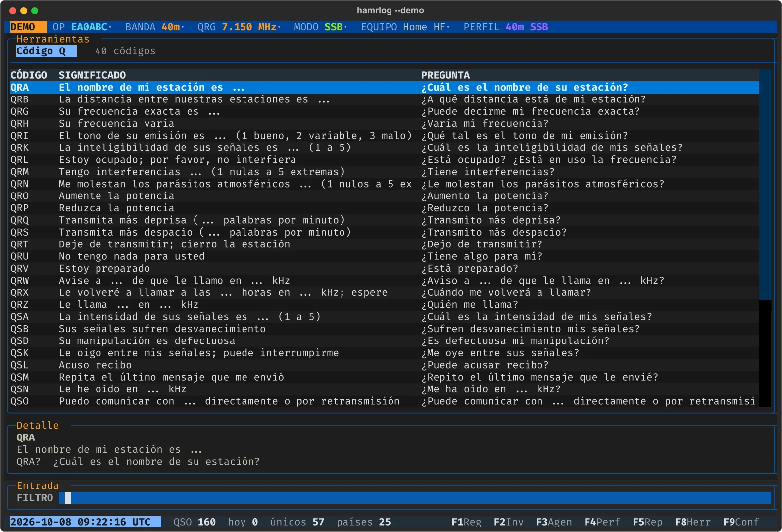Open F5 Rep reports view
The width and height of the screenshot is (782, 532).
(x=647, y=522)
